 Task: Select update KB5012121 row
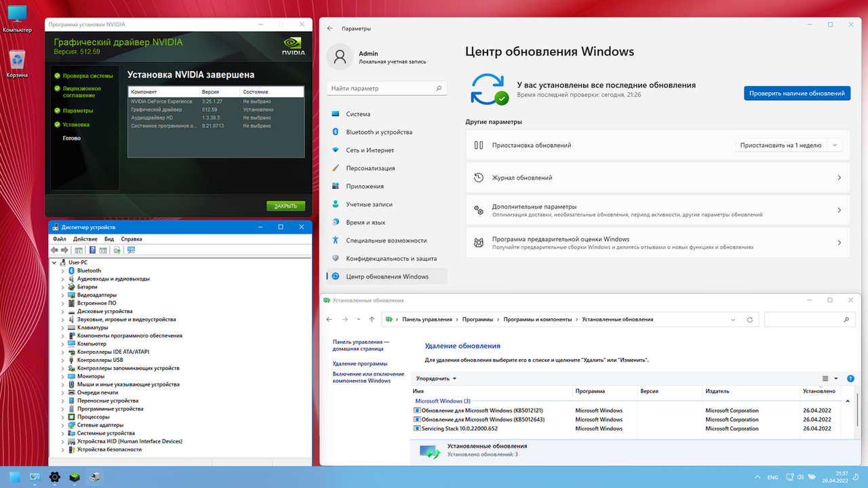click(x=627, y=411)
